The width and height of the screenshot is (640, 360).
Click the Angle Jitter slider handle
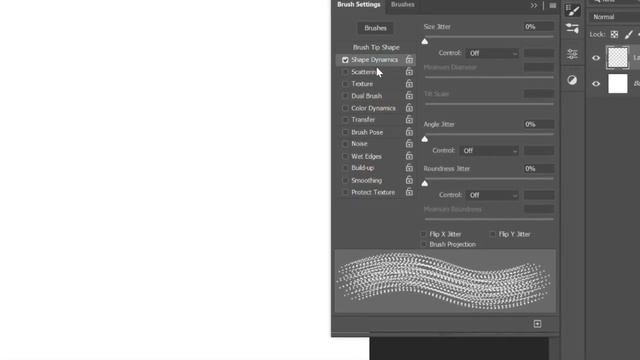(x=425, y=139)
